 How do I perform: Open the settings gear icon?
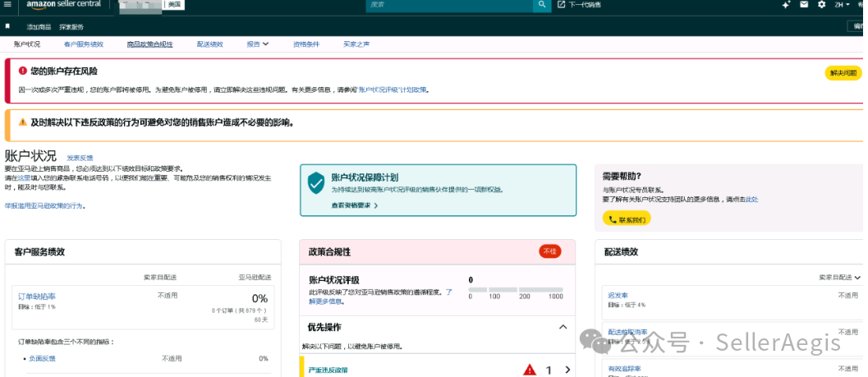coord(821,4)
